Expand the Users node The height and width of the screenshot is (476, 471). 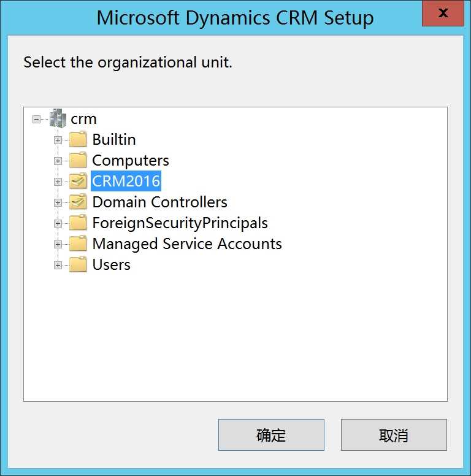(58, 266)
